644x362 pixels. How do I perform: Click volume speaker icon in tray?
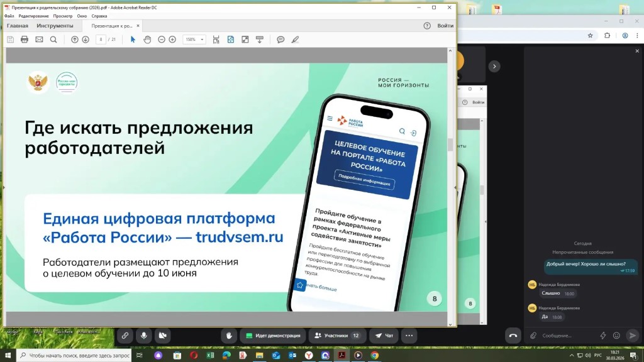tap(588, 355)
